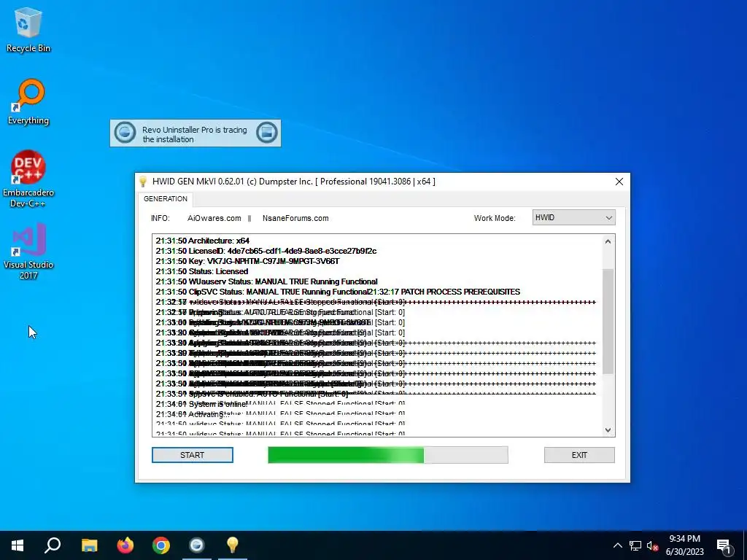Open File Explorer from the taskbar
The height and width of the screenshot is (560, 747).
tap(89, 545)
